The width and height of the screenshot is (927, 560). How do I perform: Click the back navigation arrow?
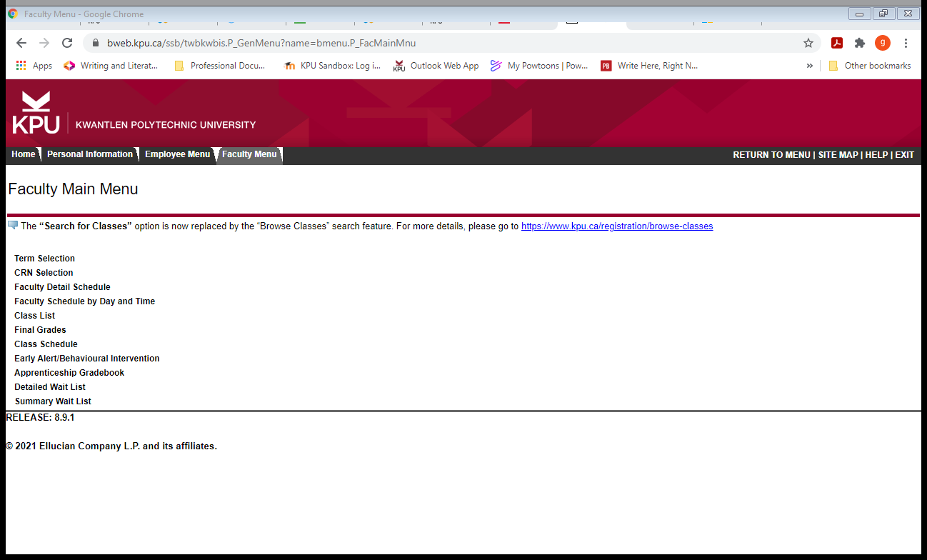pyautogui.click(x=20, y=43)
